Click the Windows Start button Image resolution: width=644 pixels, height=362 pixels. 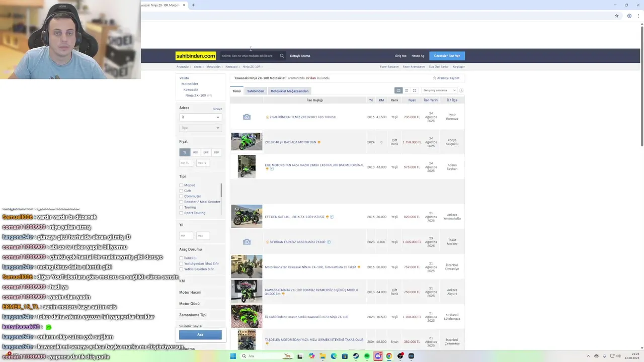pyautogui.click(x=233, y=356)
